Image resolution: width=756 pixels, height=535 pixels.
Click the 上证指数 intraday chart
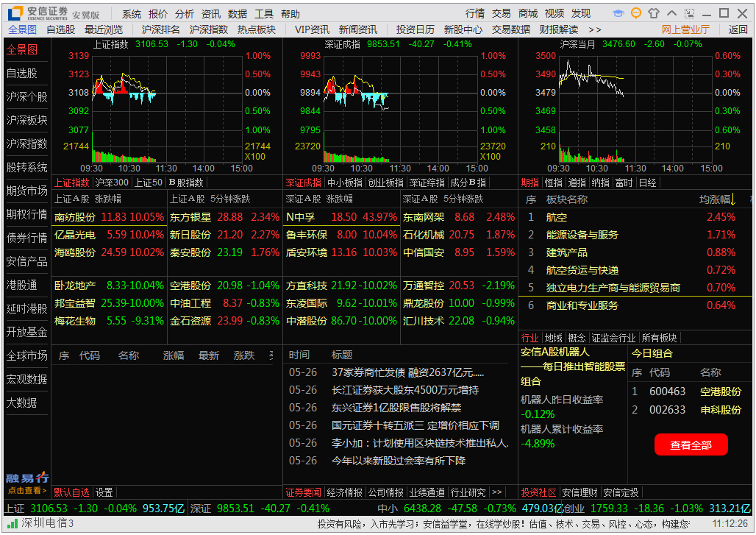(167, 107)
